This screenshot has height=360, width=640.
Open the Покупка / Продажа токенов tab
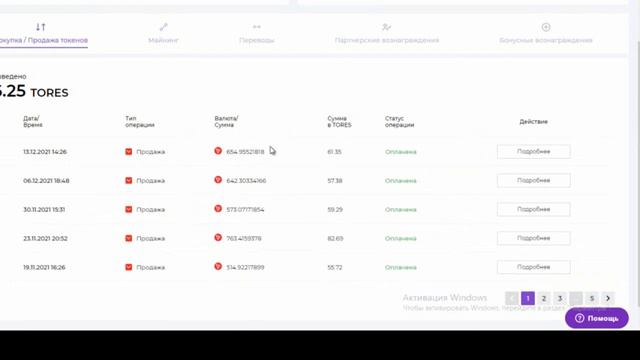(x=43, y=34)
